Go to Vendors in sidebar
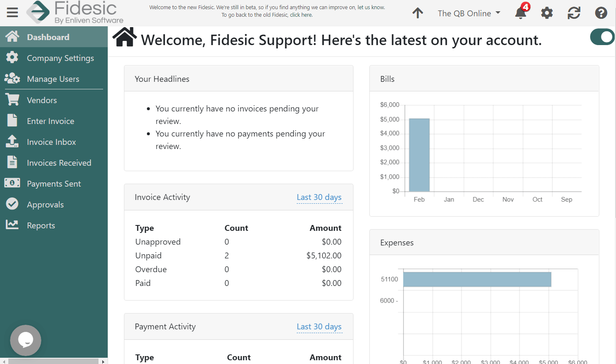The image size is (616, 364). click(42, 100)
